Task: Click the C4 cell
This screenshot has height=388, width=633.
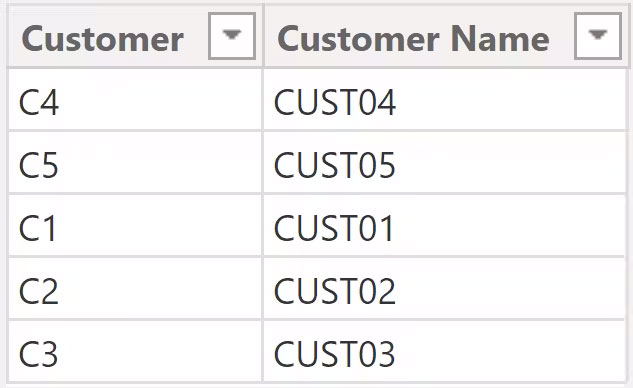Action: [x=135, y=100]
